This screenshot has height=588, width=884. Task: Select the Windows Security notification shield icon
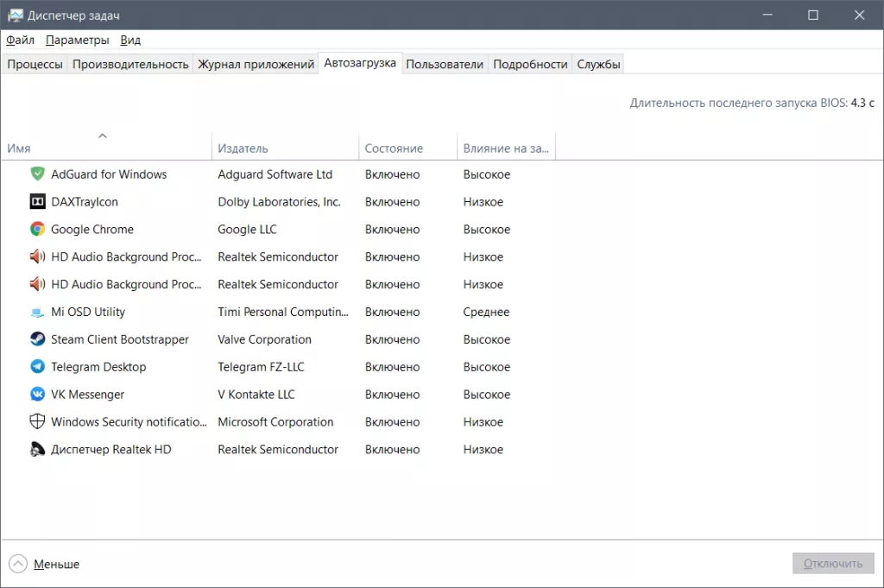pos(37,422)
